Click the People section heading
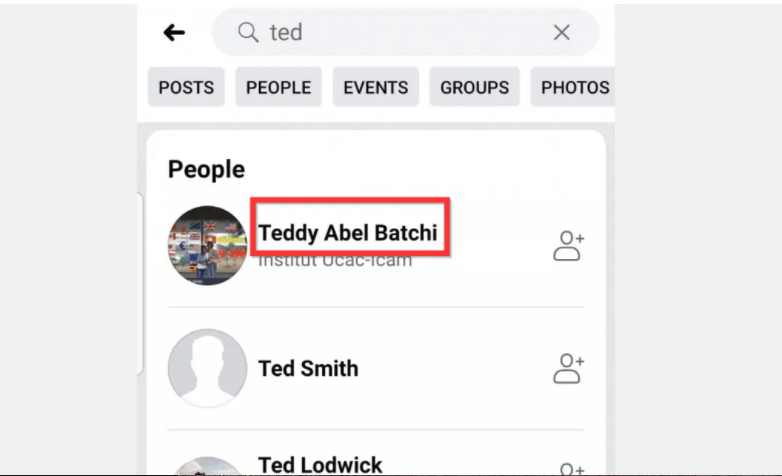Image resolution: width=782 pixels, height=476 pixels. coord(206,170)
